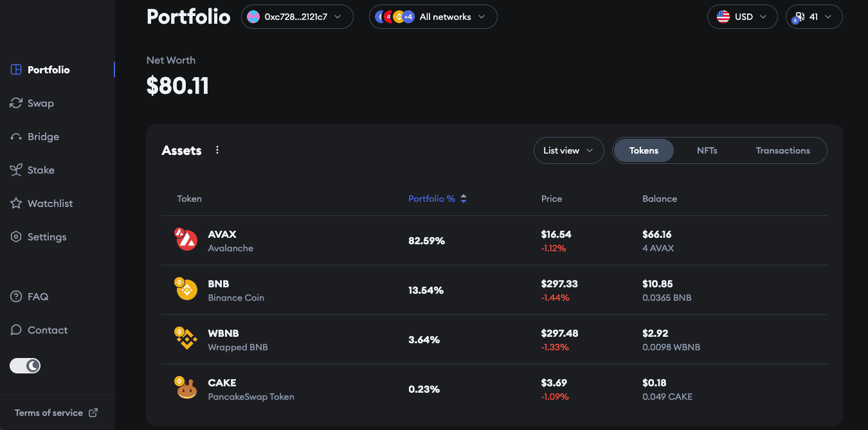Image resolution: width=868 pixels, height=430 pixels.
Task: Open the List view dropdown
Action: point(569,150)
